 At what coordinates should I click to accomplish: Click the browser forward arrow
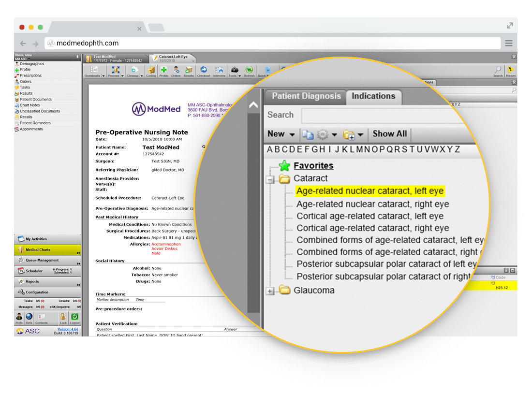pos(35,44)
